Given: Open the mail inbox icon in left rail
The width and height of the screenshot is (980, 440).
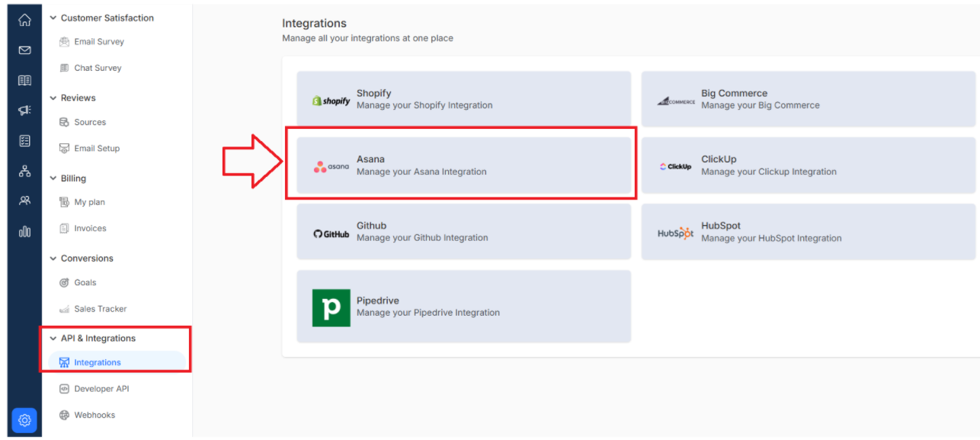Looking at the screenshot, I should 24,50.
